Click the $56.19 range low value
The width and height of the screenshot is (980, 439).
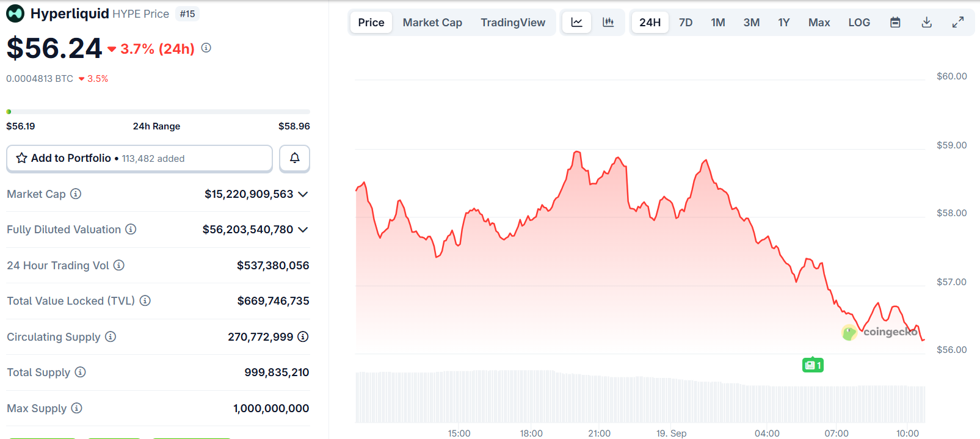click(x=21, y=126)
